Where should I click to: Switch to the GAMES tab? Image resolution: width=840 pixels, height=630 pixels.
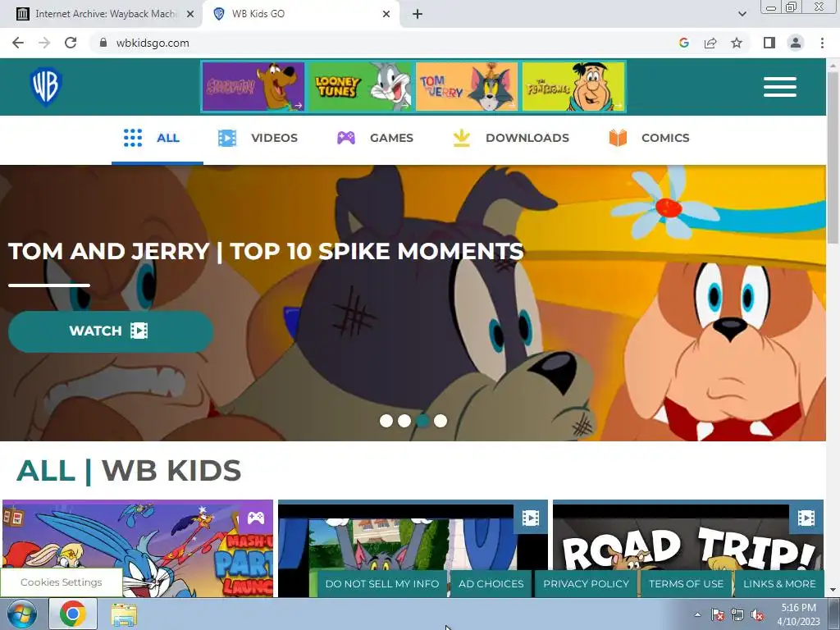[375, 138]
